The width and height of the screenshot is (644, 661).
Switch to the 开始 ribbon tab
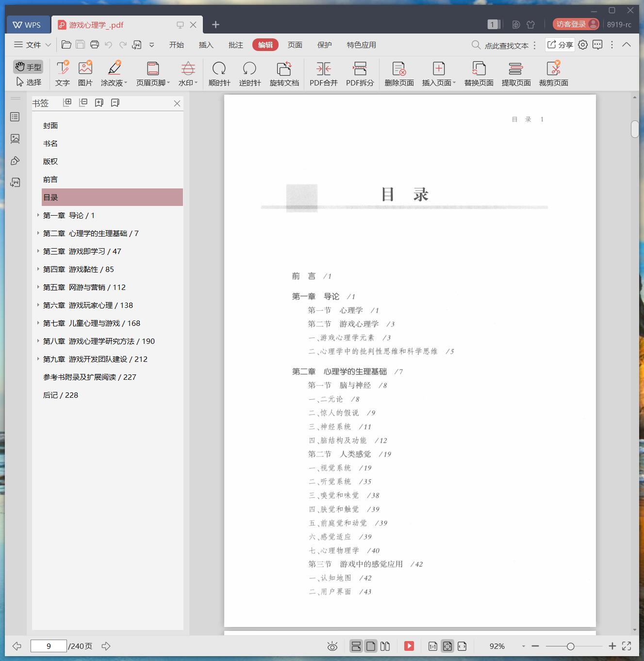coord(177,45)
